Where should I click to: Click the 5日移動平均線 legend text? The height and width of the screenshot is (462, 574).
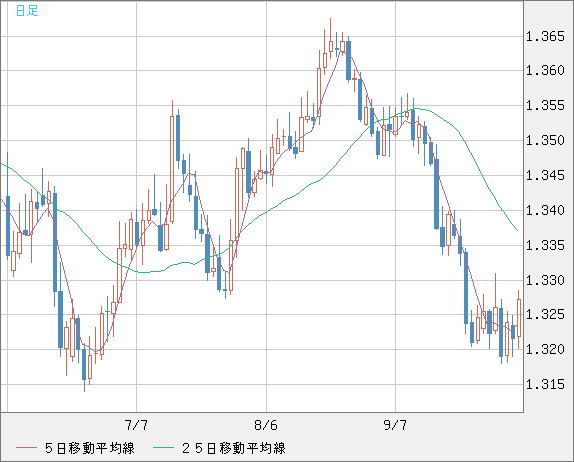[90, 448]
